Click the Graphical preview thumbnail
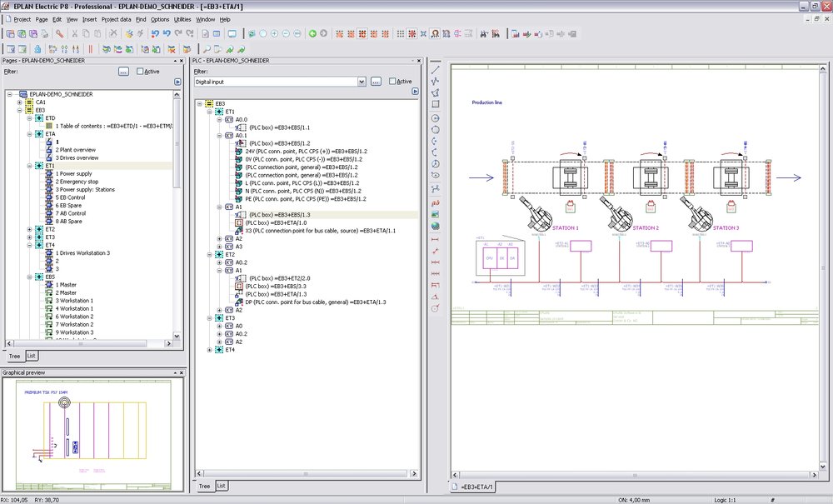The image size is (833, 504). 92,433
